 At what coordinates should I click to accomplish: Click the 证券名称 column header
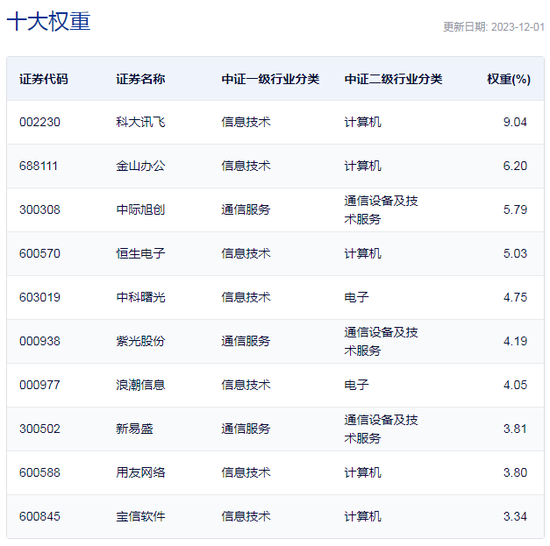140,79
